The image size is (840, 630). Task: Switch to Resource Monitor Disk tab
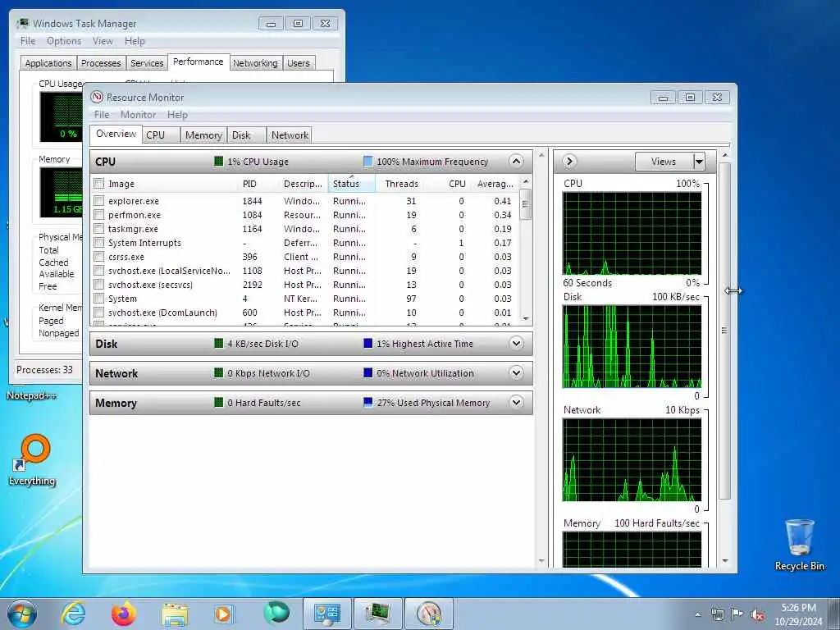click(x=246, y=135)
